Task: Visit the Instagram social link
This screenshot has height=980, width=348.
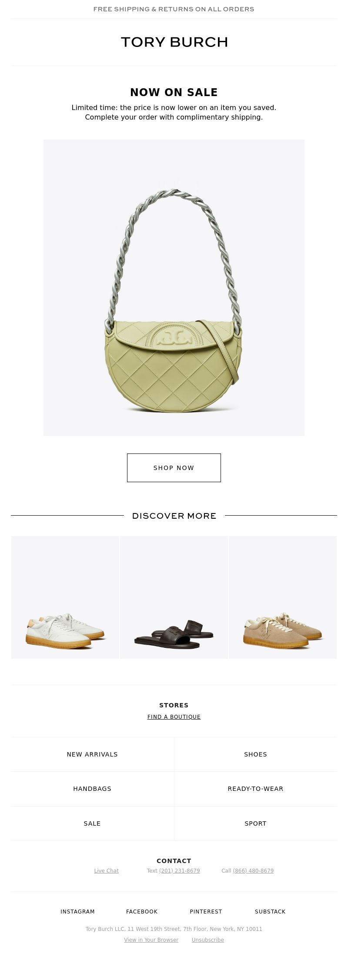Action: (77, 911)
